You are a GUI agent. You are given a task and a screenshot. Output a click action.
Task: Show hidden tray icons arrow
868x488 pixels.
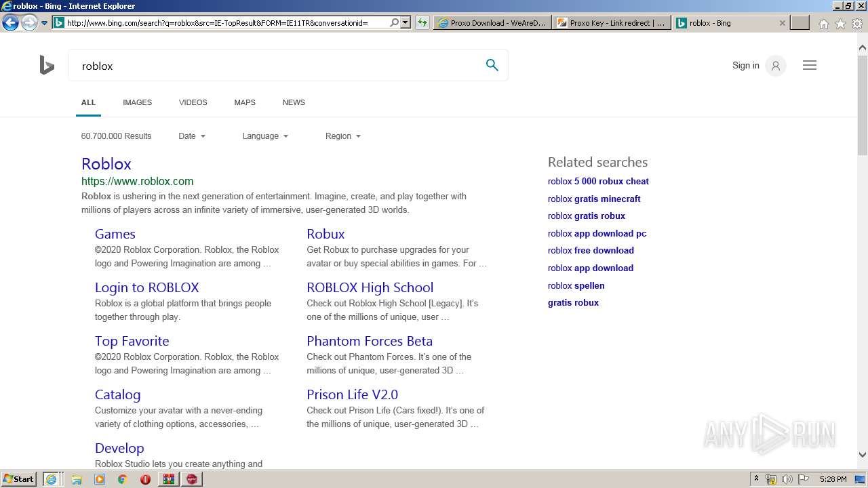coord(756,479)
